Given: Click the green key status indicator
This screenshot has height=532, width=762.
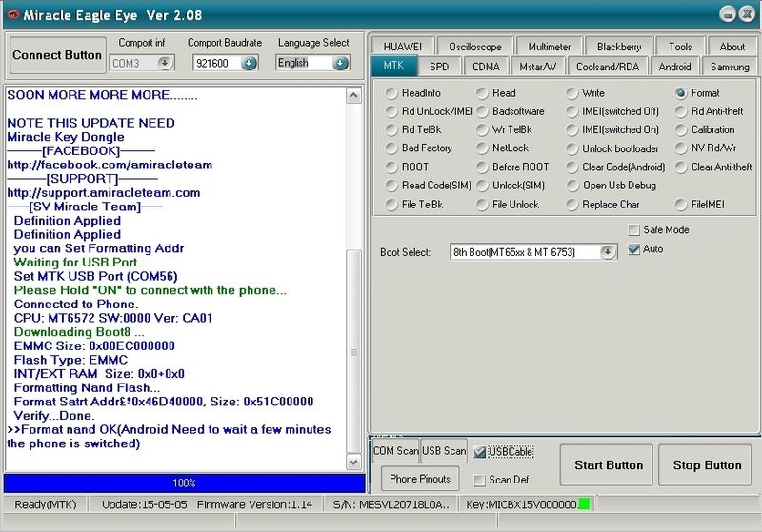Looking at the screenshot, I should pyautogui.click(x=584, y=504).
